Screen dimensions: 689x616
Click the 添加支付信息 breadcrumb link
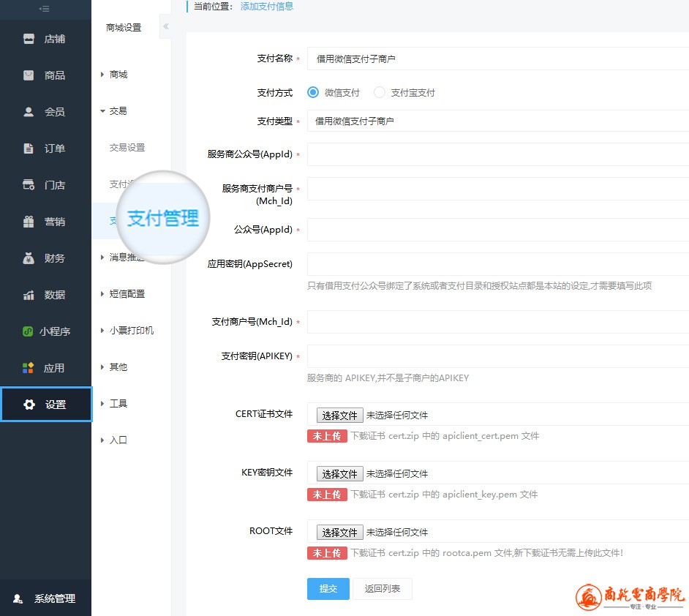267,6
